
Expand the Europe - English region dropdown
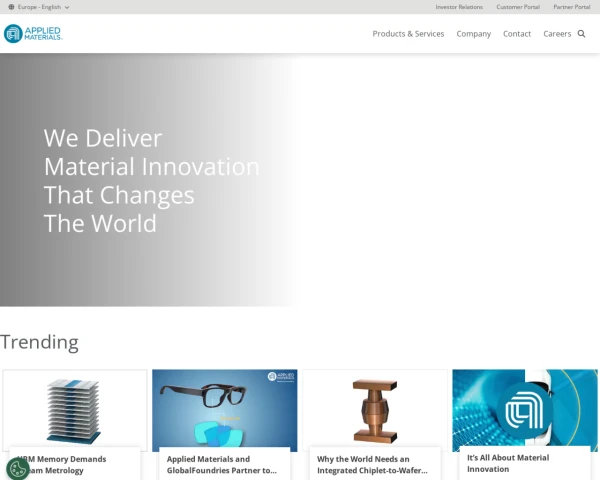39,7
